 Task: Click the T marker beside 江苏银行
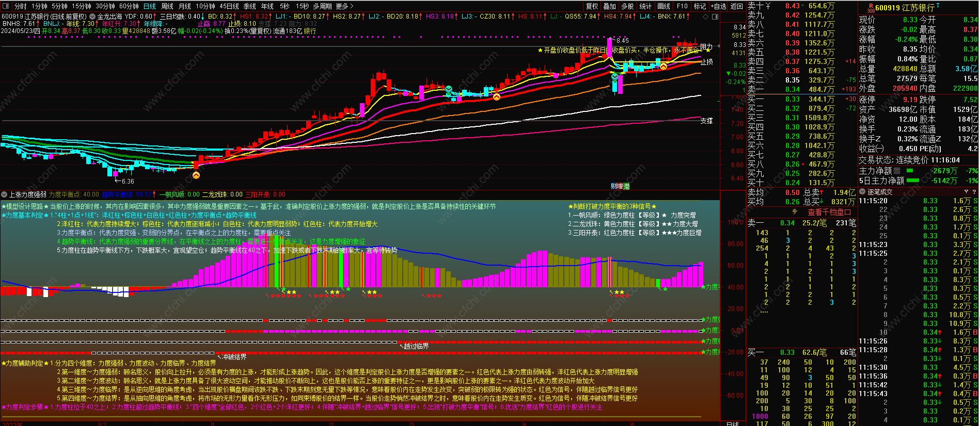pos(938,6)
